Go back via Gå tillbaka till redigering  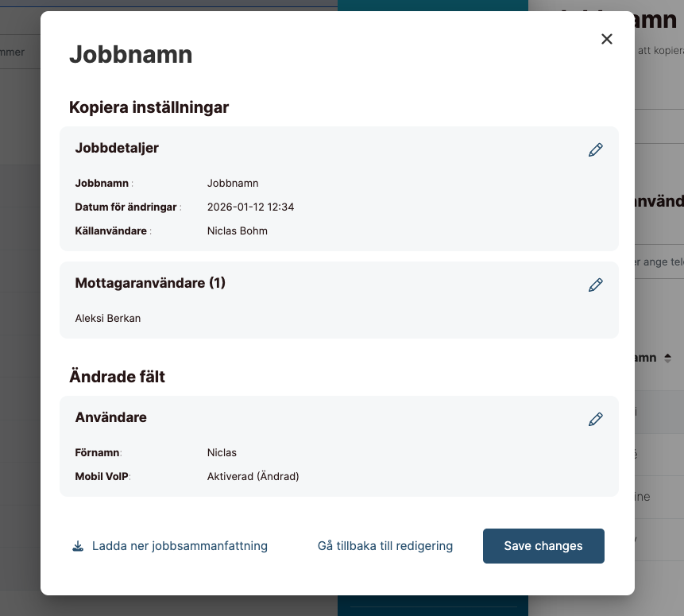point(385,546)
